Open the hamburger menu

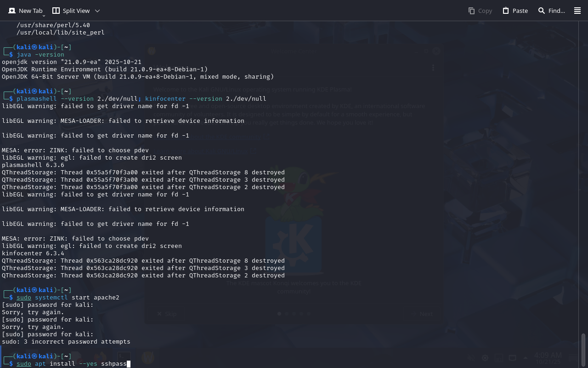click(x=577, y=11)
